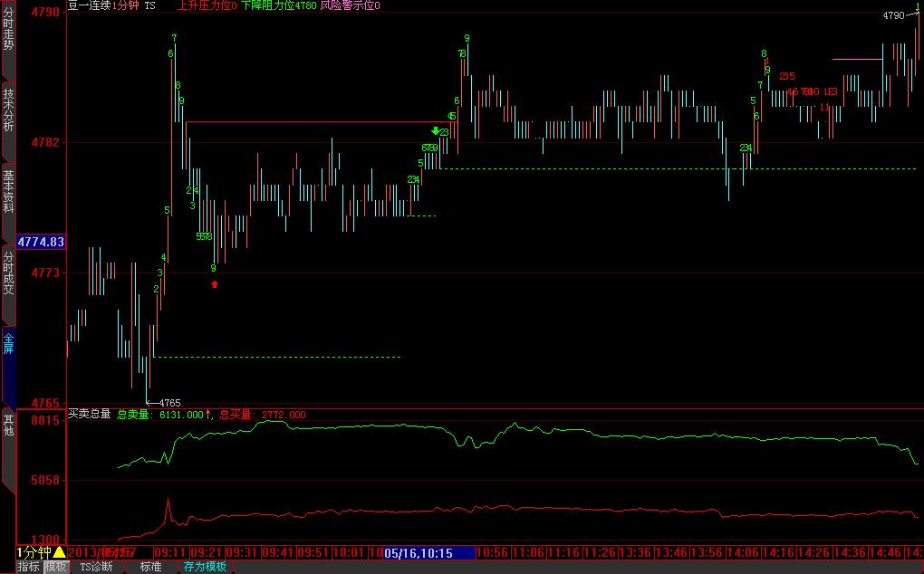This screenshot has width=924, height=574.
Task: Click the 4774.83 price axis label
Action: [41, 241]
